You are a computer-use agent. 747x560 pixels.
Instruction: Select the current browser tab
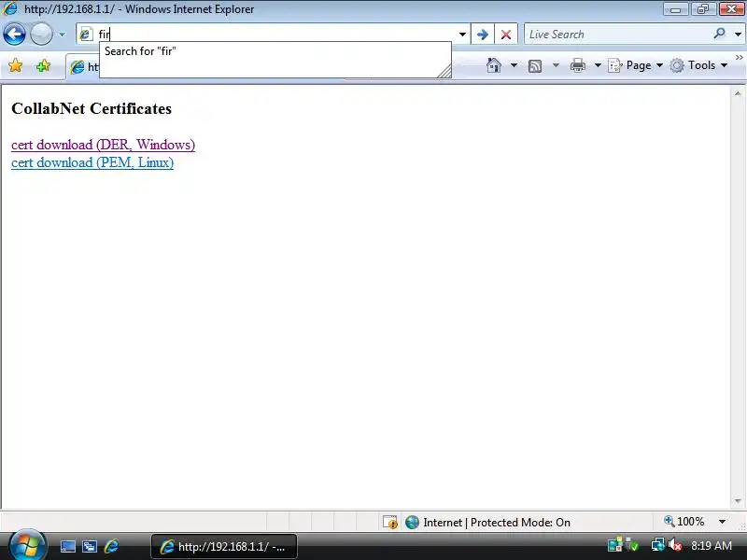[83, 67]
